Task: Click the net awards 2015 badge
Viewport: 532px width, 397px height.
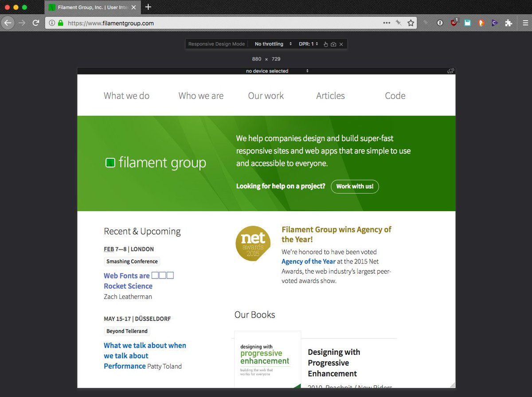Action: 253,244
